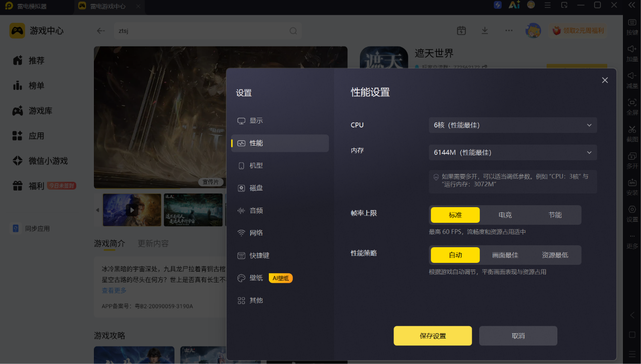The width and height of the screenshot is (641, 364).
Task: Click the window pop-out icon in title bar
Action: 564,5
